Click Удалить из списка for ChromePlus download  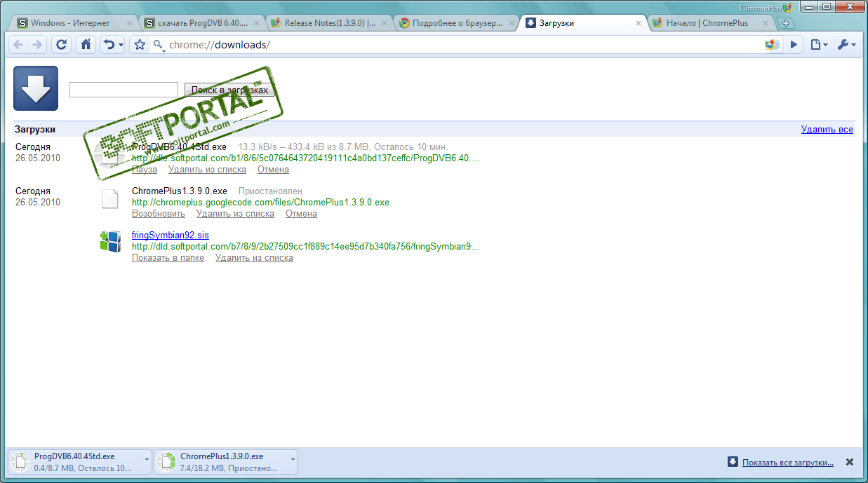(x=235, y=214)
